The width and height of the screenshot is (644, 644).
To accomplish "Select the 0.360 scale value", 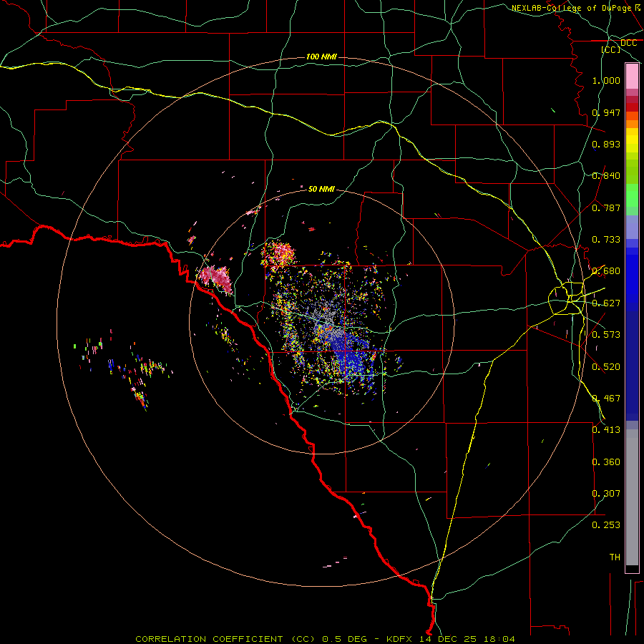I will pyautogui.click(x=606, y=462).
